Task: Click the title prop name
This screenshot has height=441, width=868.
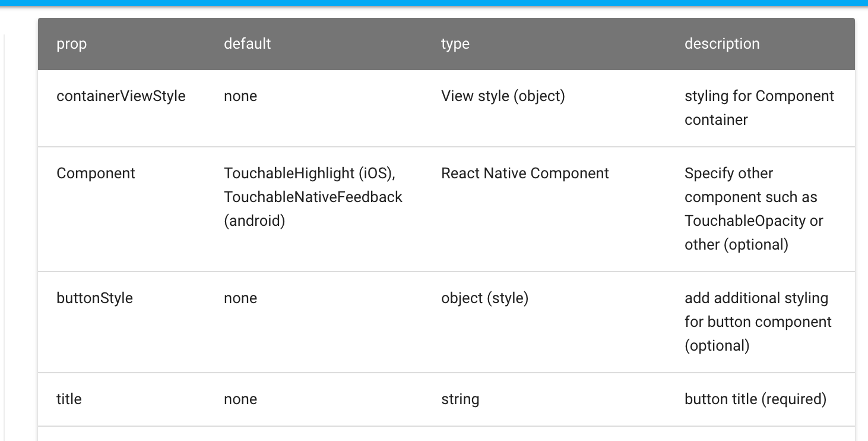Action: [x=68, y=399]
